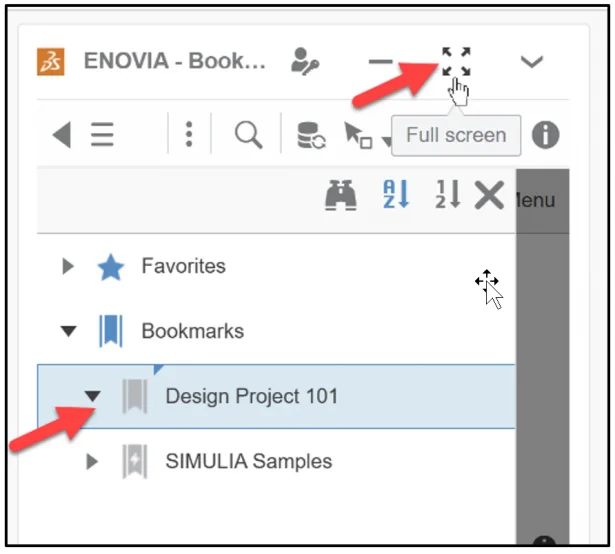The width and height of the screenshot is (615, 554).
Task: Sort bookmarks in numeric 1-2 order
Action: [x=447, y=195]
